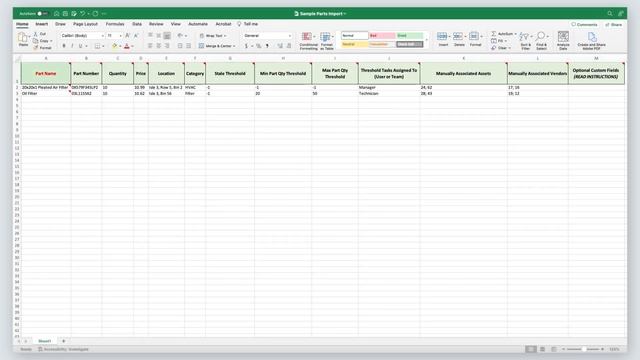The width and height of the screenshot is (640, 360).
Task: Click the Copy button
Action: click(42, 41)
